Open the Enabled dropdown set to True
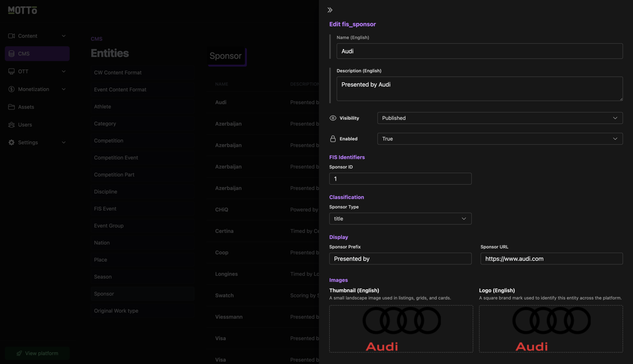 pyautogui.click(x=500, y=139)
